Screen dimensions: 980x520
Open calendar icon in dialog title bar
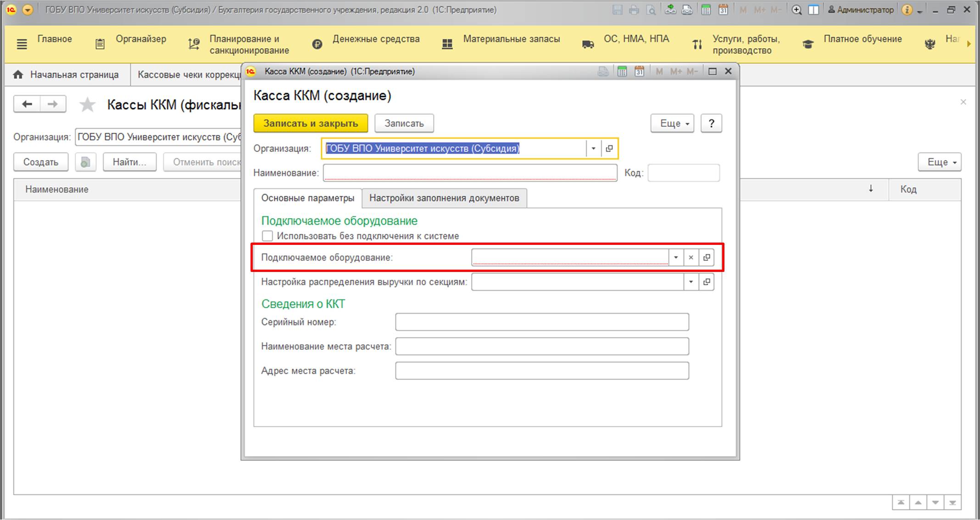(x=639, y=72)
